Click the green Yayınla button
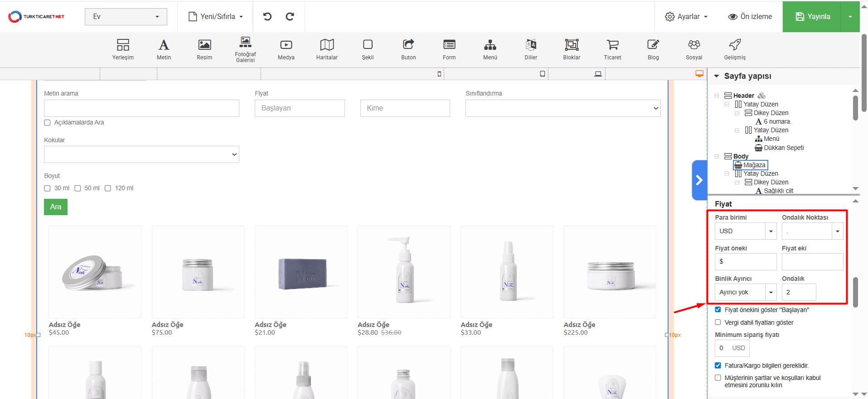 click(812, 17)
